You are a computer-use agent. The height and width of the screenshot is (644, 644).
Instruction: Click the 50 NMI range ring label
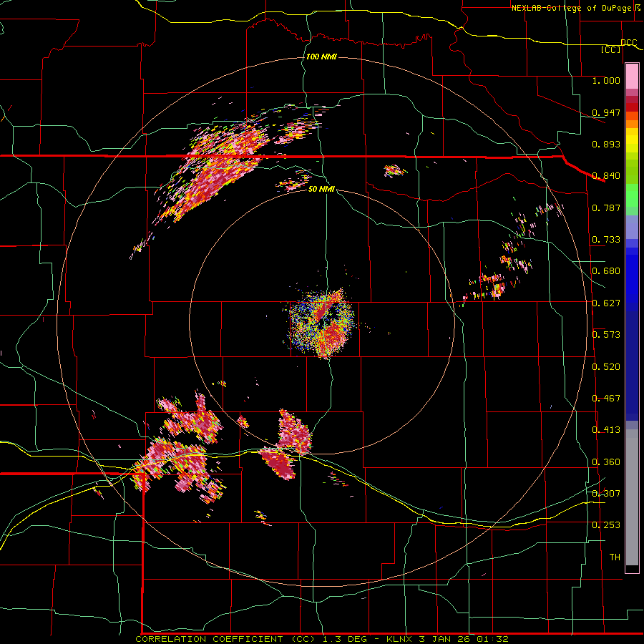[321, 189]
